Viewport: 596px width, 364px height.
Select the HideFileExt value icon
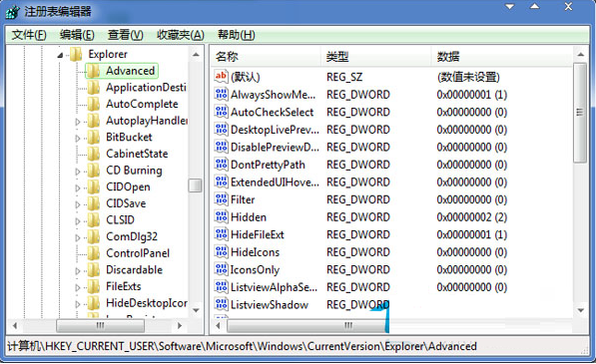tap(221, 234)
